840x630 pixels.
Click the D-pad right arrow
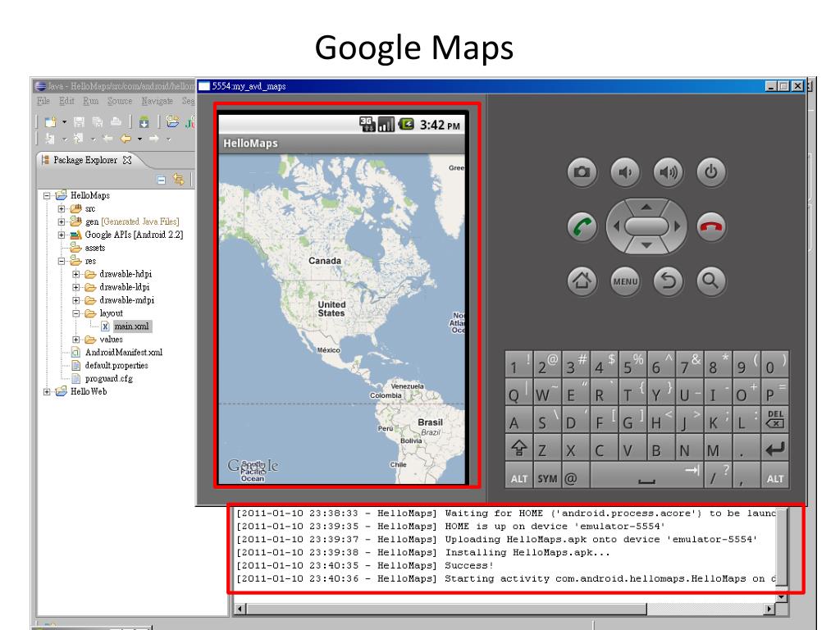click(678, 226)
